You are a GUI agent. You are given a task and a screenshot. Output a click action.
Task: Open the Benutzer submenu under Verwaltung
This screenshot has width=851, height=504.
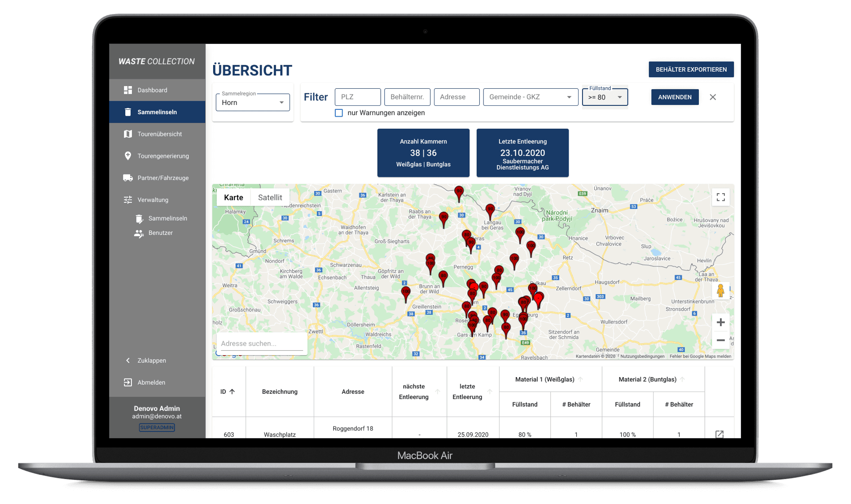pyautogui.click(x=160, y=233)
